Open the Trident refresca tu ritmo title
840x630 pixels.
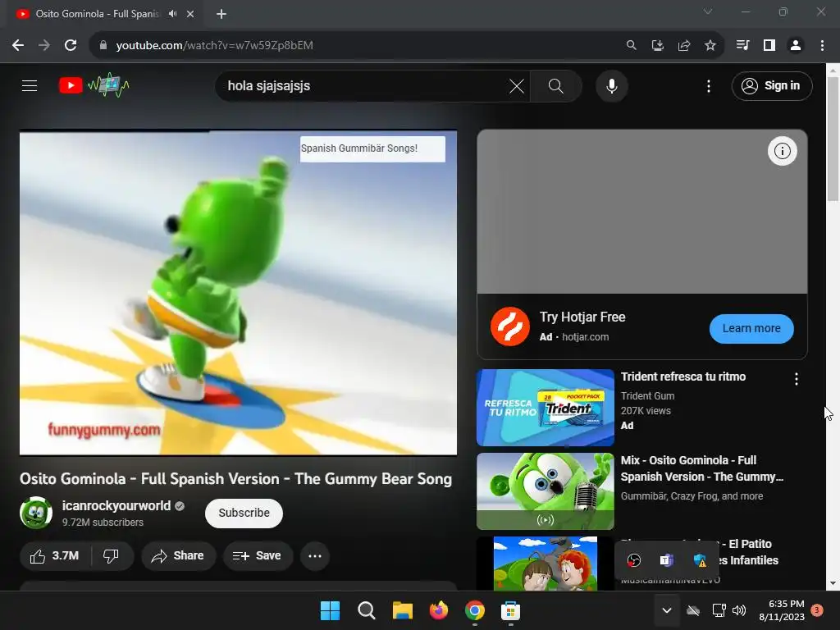(x=683, y=377)
